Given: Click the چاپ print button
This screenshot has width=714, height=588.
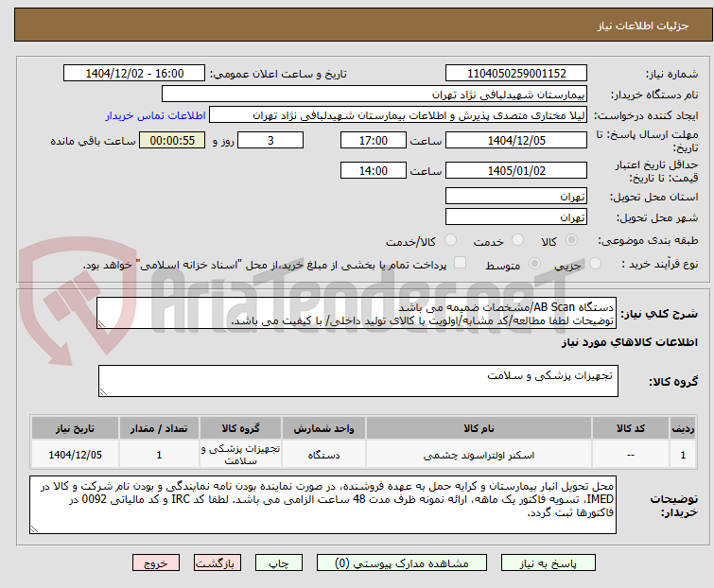Looking at the screenshot, I should [278, 563].
